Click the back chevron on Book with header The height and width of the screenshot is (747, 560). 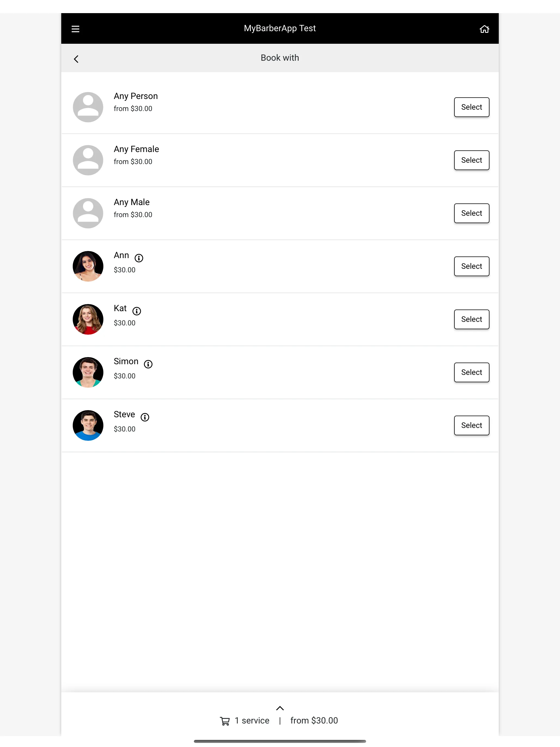point(77,58)
